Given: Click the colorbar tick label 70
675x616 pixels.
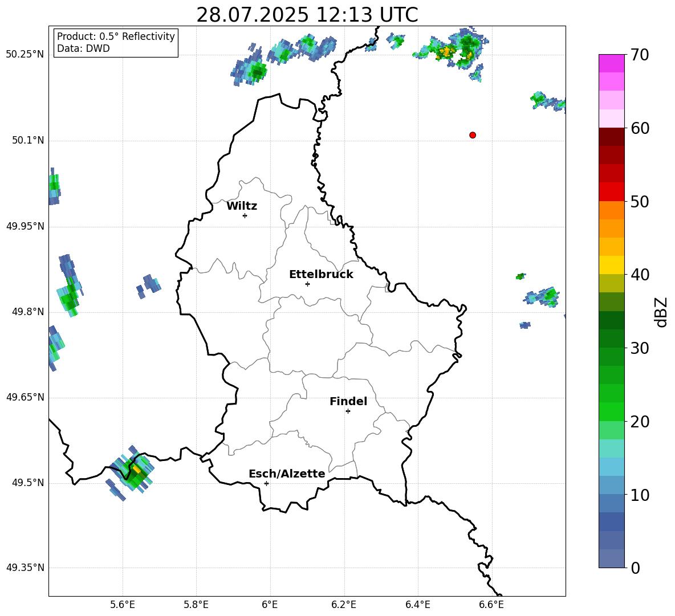Looking at the screenshot, I should pos(640,55).
